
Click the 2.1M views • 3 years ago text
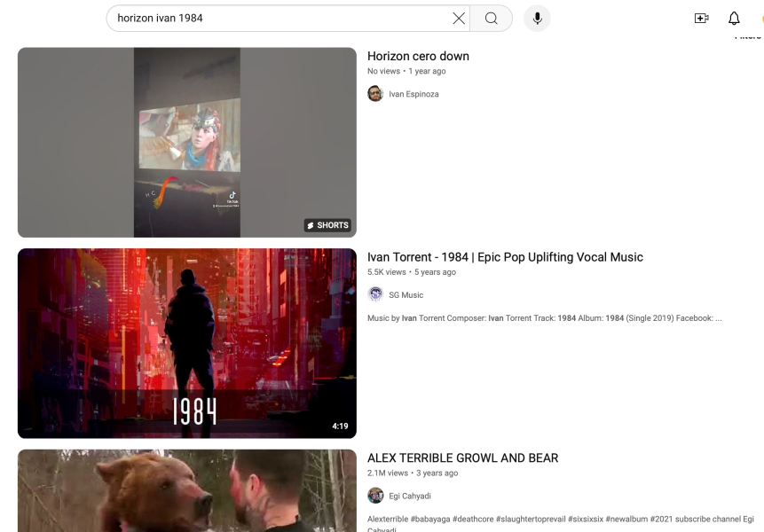(x=413, y=473)
